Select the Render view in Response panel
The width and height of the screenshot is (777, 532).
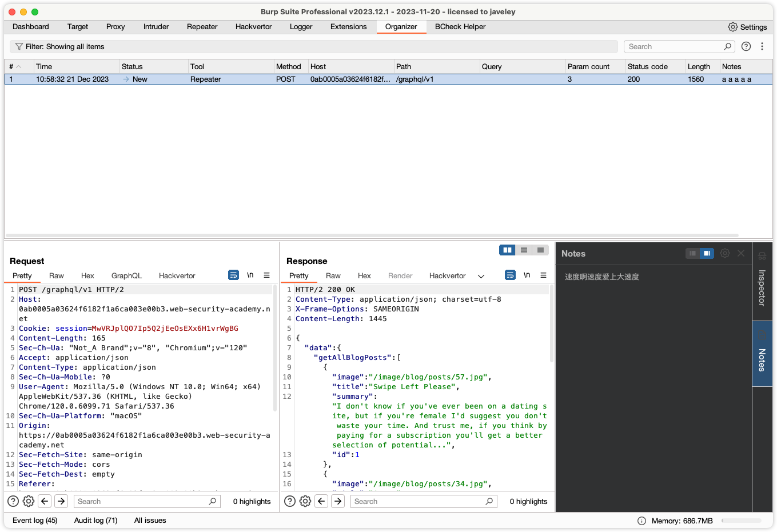pyautogui.click(x=400, y=275)
